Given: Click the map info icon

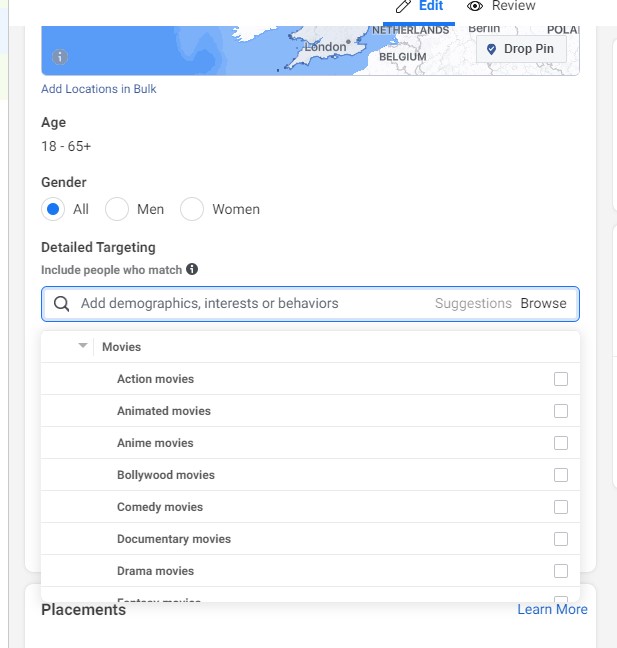Looking at the screenshot, I should click(60, 57).
